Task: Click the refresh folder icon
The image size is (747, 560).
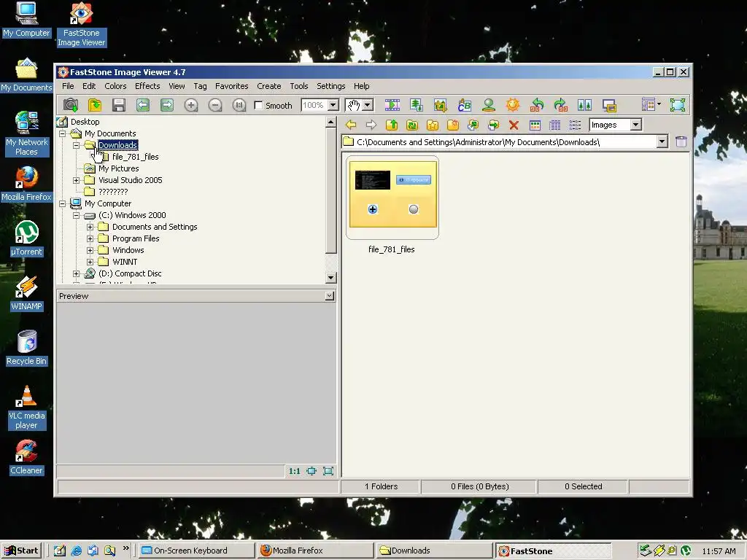Action: 412,125
